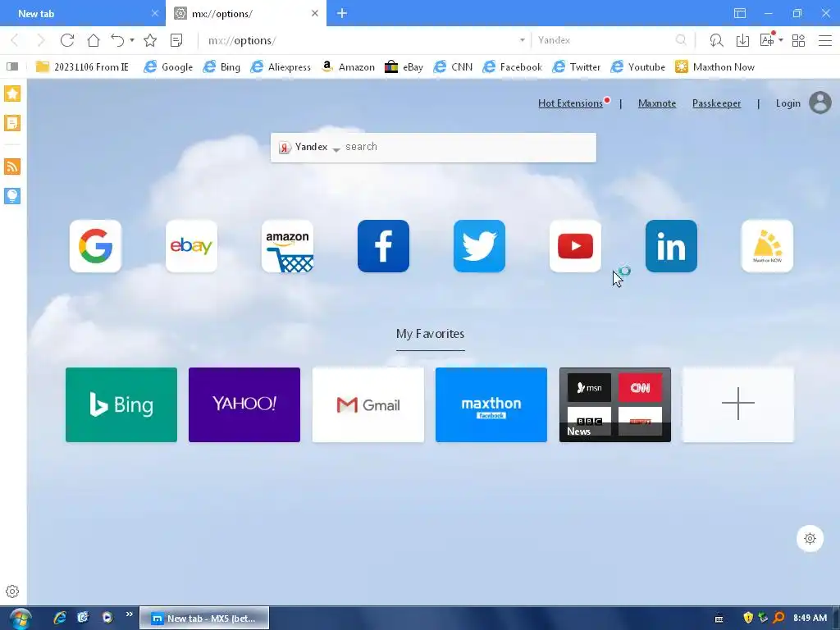The image size is (840, 630).
Task: Click the toolbar search magnifier icon
Action: tap(681, 40)
